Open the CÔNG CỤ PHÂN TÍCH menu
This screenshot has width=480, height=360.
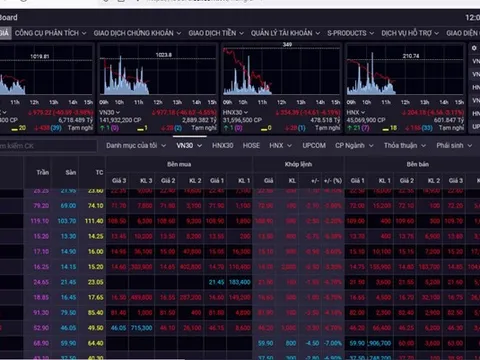pyautogui.click(x=50, y=33)
